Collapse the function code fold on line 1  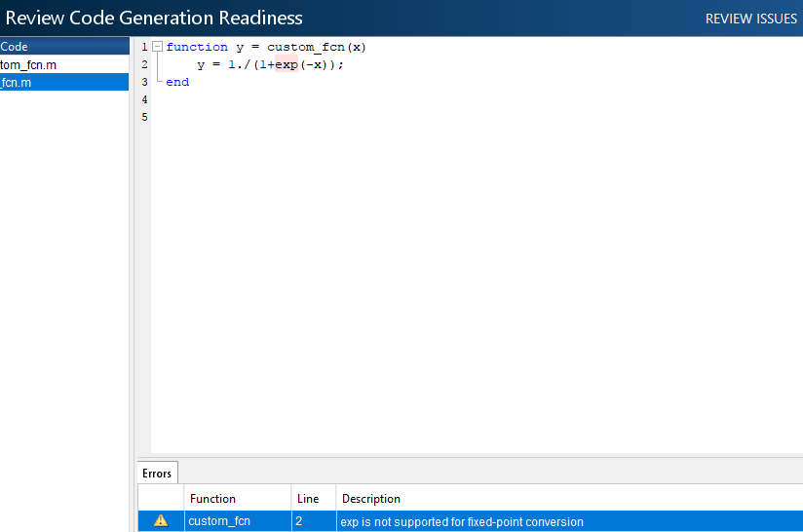point(158,47)
